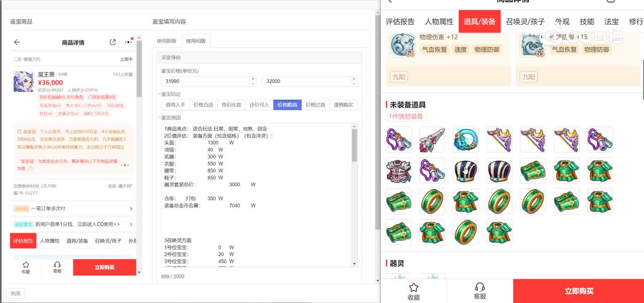Decrease the 31990 price with the minus stepper
644x303 pixels.
[x=253, y=83]
